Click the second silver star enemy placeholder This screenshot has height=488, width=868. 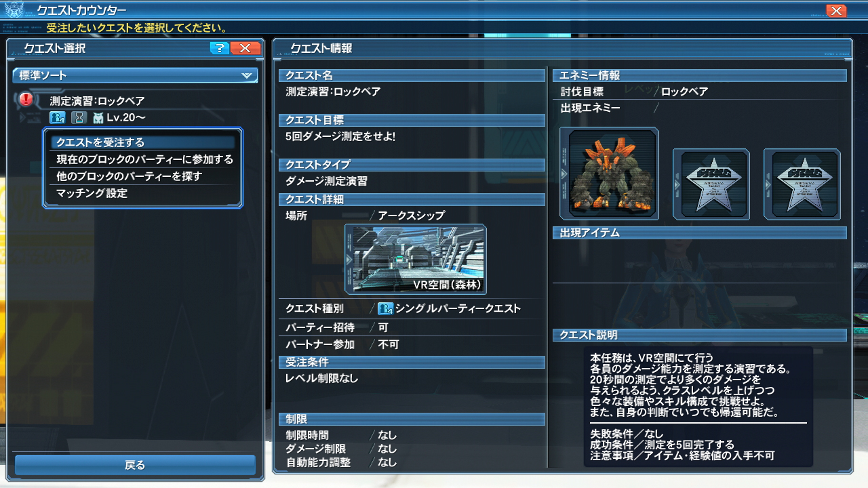click(x=802, y=184)
